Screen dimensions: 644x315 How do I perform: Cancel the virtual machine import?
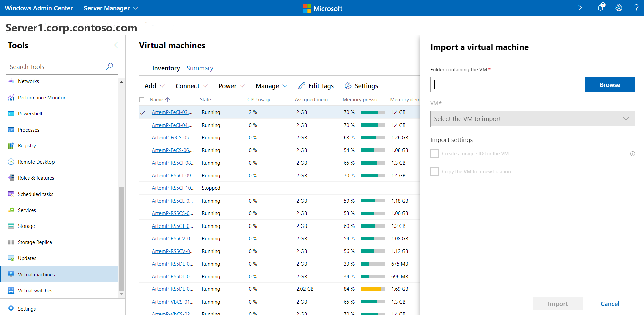(x=610, y=304)
